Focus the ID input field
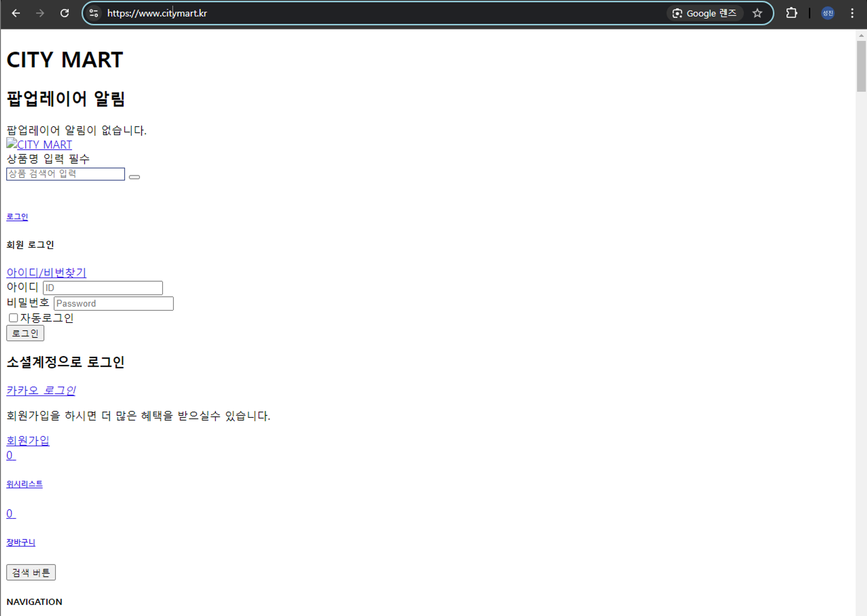The image size is (867, 616). (103, 288)
